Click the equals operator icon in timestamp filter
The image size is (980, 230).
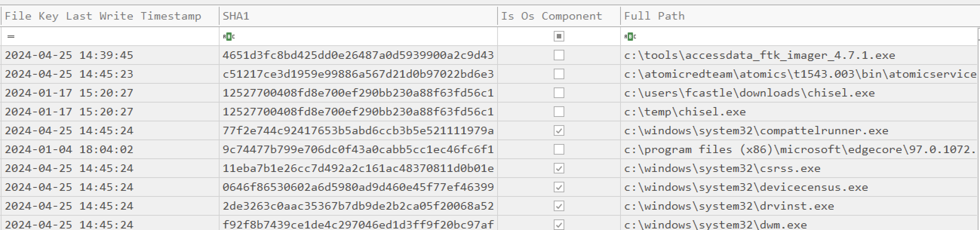(x=11, y=37)
